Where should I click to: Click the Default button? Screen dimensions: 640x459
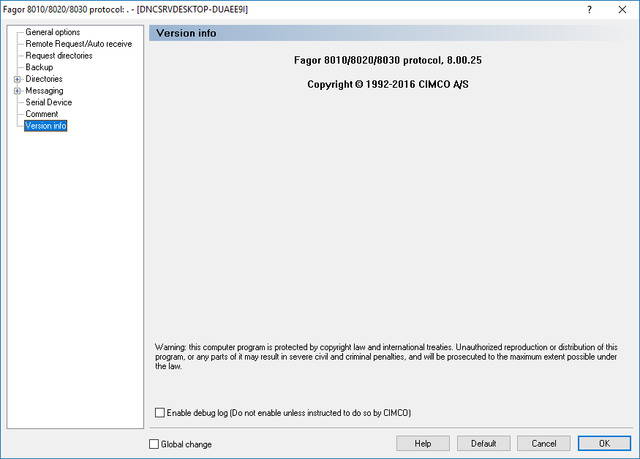tap(484, 443)
